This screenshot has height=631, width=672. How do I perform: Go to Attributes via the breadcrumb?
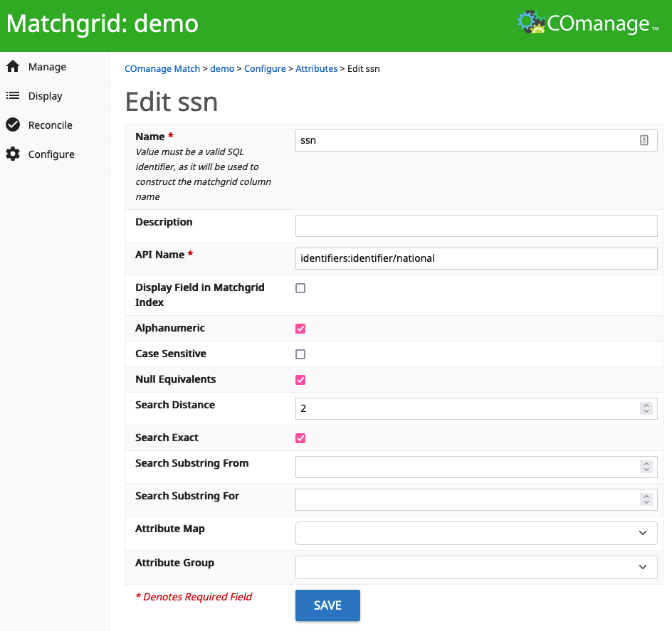click(316, 68)
